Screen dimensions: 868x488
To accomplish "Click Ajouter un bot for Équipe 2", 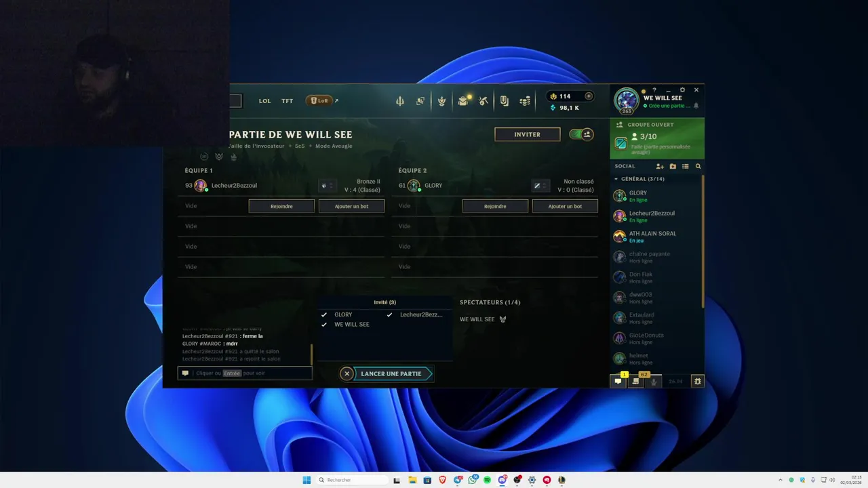I will coord(565,206).
